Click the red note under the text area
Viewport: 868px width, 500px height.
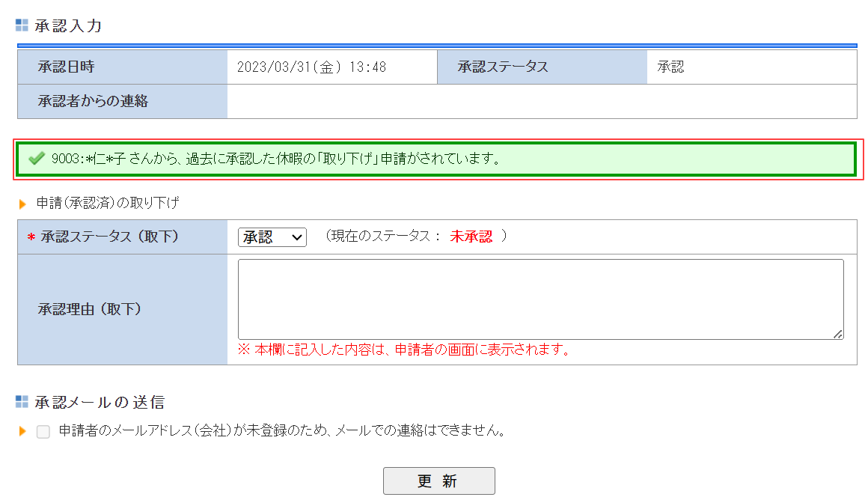coord(403,350)
